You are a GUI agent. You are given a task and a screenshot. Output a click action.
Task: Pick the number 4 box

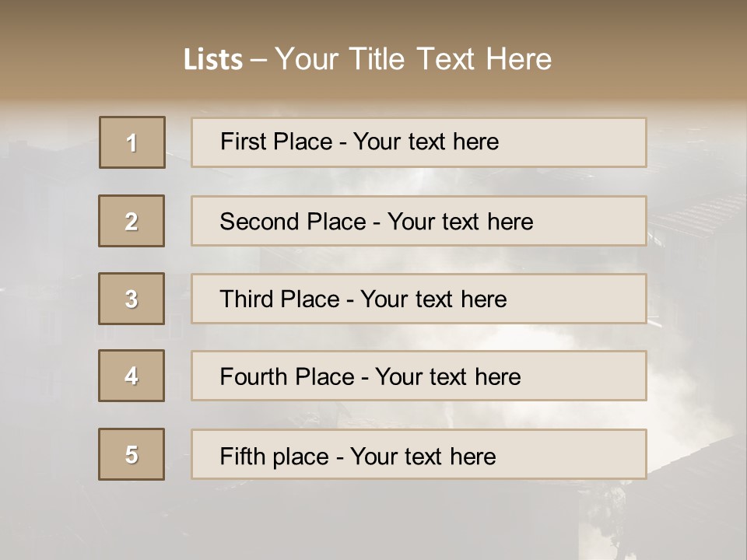point(132,376)
